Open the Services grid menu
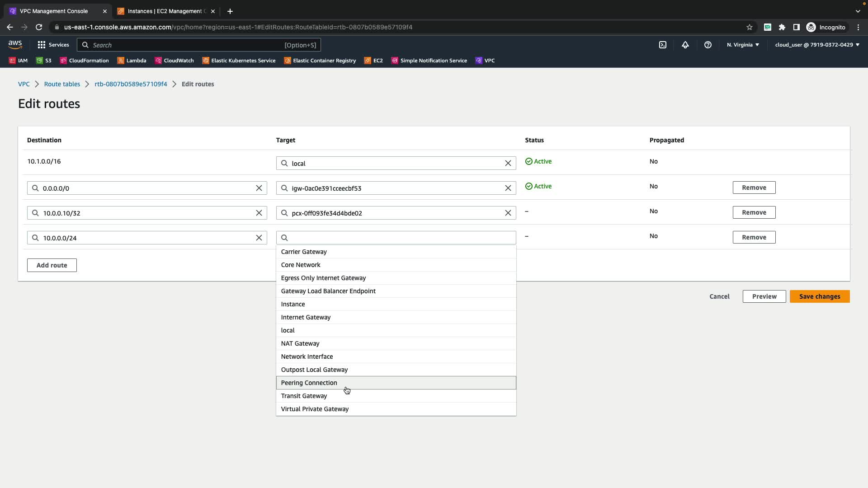Screen dimensions: 868x488 click(x=53, y=45)
